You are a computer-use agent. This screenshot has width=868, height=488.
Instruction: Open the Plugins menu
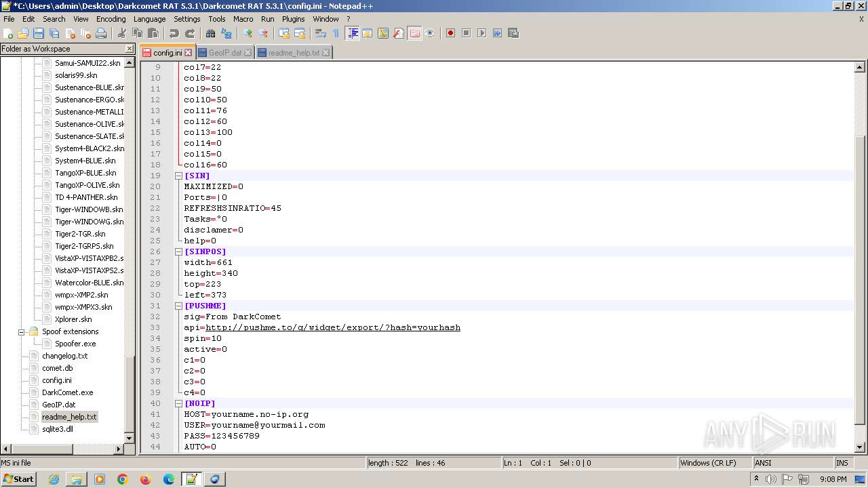(x=294, y=19)
